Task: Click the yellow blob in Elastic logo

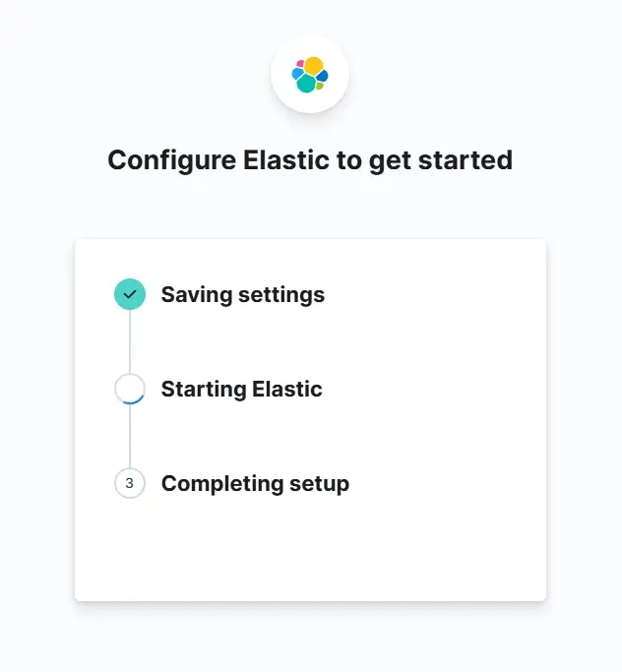Action: click(x=314, y=66)
